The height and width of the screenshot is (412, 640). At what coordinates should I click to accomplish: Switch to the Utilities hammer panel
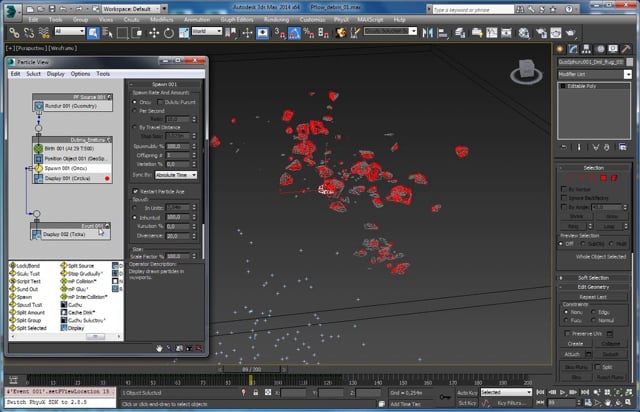pyautogui.click(x=626, y=49)
